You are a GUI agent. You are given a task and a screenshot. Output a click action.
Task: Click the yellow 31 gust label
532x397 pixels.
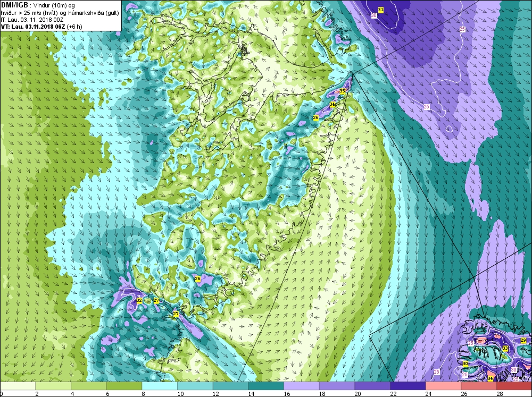(x=381, y=10)
